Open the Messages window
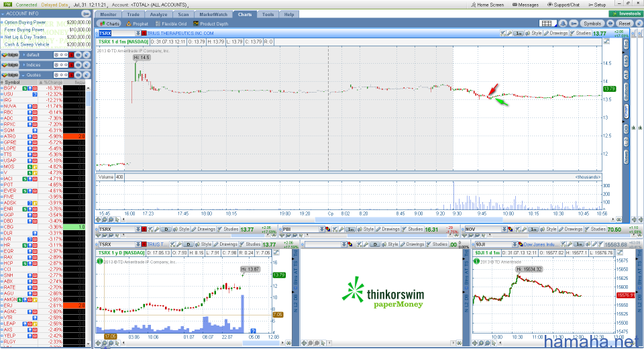This screenshot has width=644, height=349. tap(525, 5)
